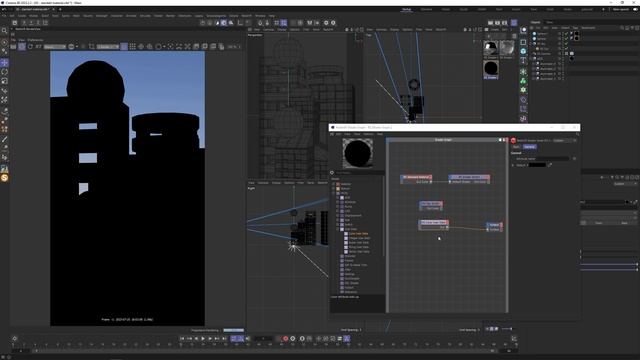Screen dimensions: 640x360
Task: Open the dropdown beside crop icon in RenderView
Action: coord(108,47)
